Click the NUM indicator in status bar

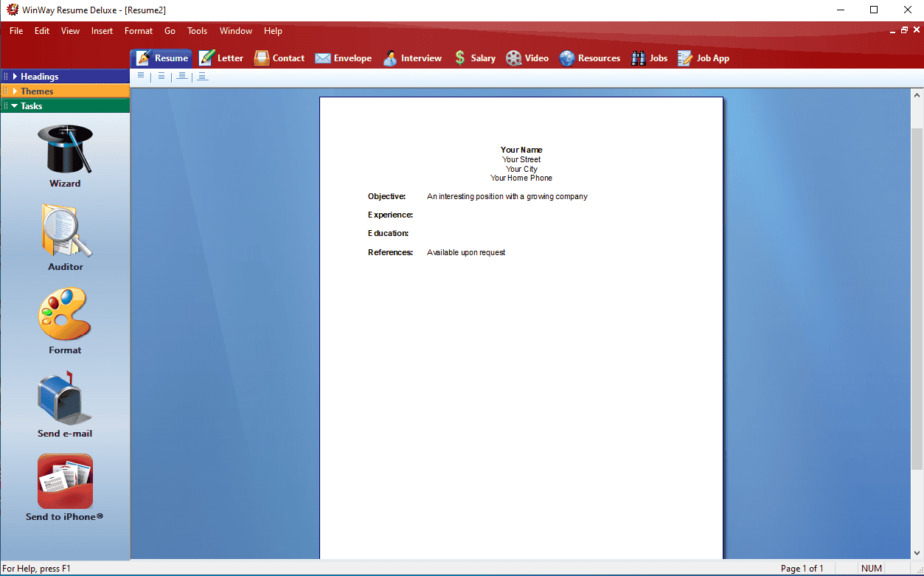point(872,569)
